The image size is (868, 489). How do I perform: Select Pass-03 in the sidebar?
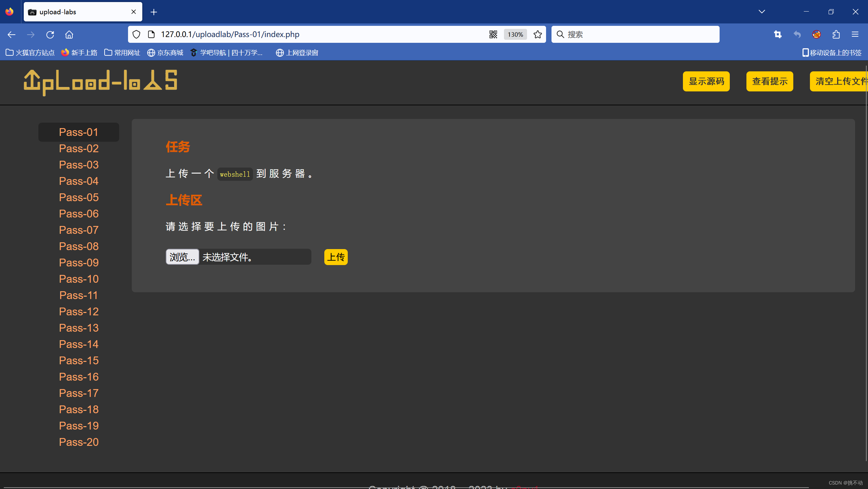79,165
